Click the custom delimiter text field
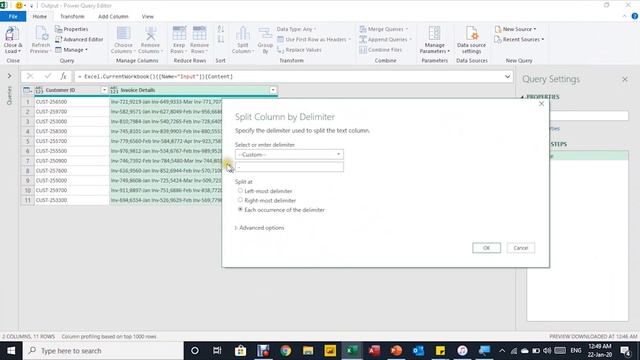 click(289, 167)
